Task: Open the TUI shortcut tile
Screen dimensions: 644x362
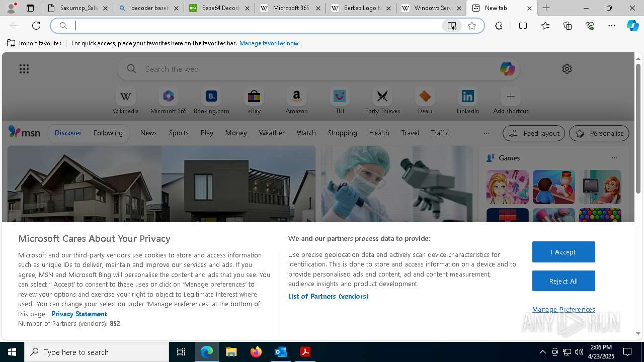Action: point(340,101)
